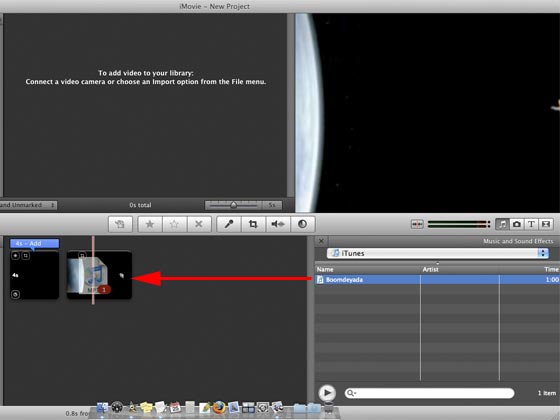
Task: Open the audio adjustments speaker button
Action: (x=278, y=224)
